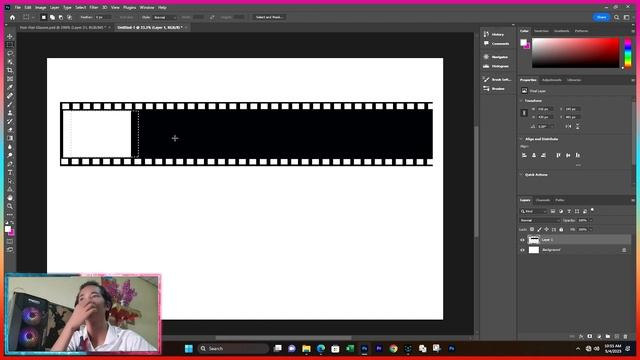Viewport: 640px width, 360px height.
Task: Hide the Background layer eye icon
Action: click(x=522, y=250)
